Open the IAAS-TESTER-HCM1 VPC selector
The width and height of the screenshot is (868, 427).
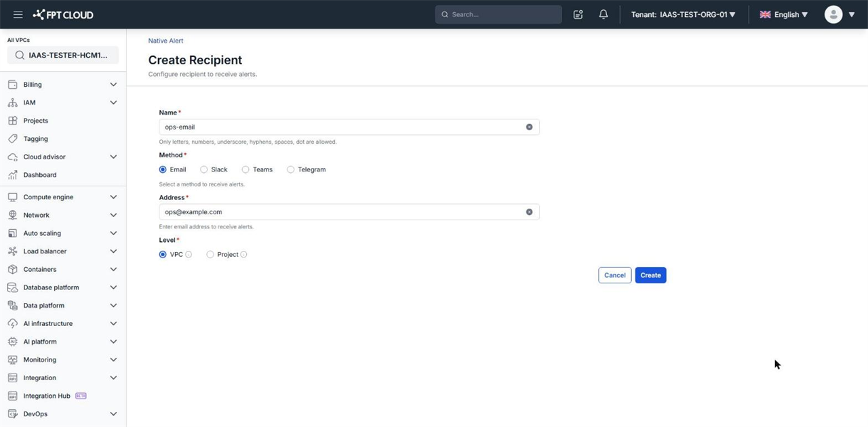[63, 56]
